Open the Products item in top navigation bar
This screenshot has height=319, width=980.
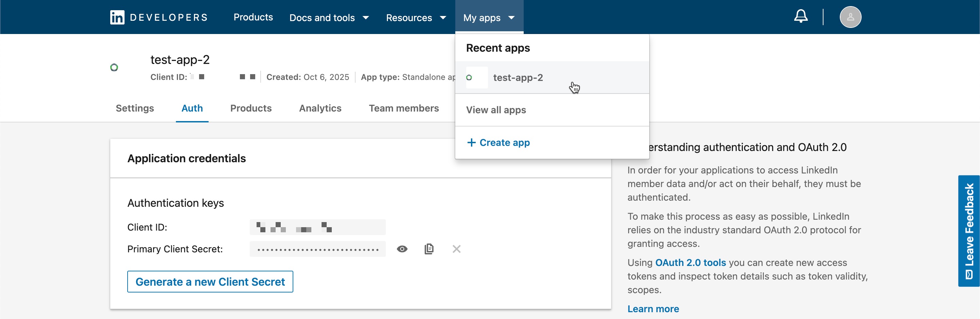pyautogui.click(x=253, y=17)
